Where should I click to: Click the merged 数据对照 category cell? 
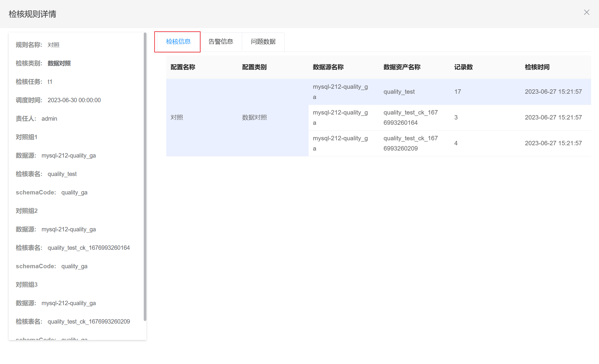[x=254, y=117]
